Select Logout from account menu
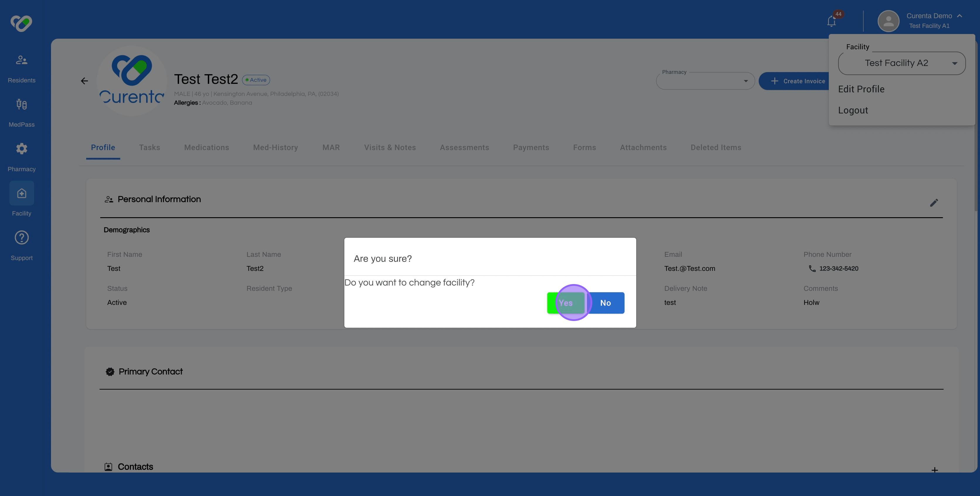Screen dimensions: 980x496 tap(853, 111)
